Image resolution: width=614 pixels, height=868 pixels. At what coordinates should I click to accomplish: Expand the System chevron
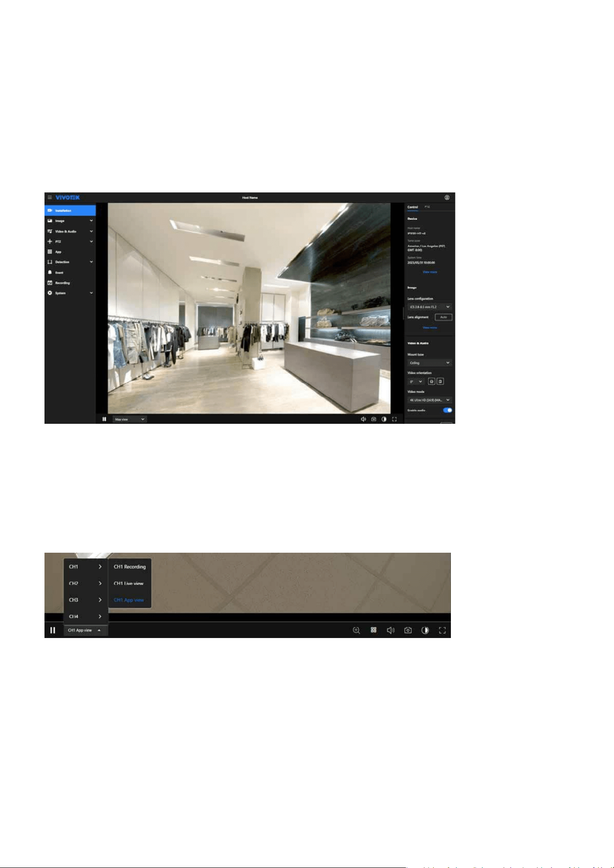point(91,293)
